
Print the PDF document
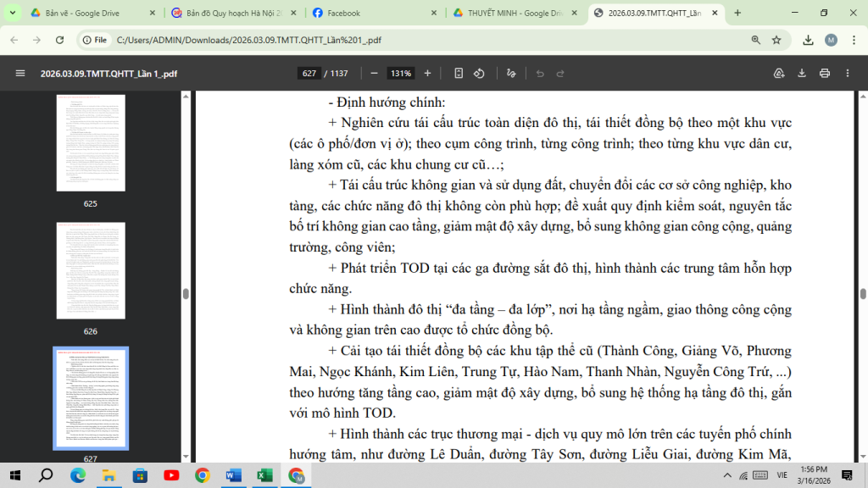[x=825, y=73]
